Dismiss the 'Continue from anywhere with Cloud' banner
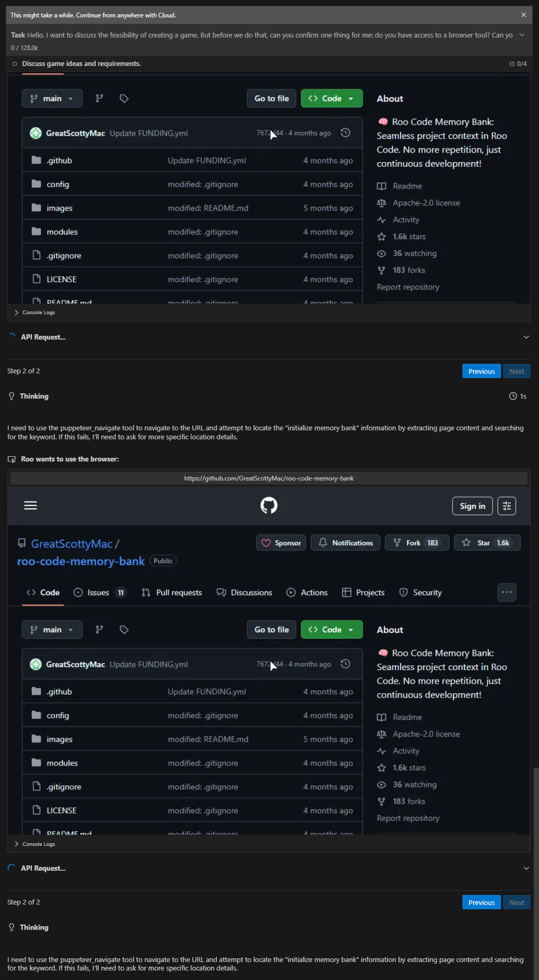 524,15
